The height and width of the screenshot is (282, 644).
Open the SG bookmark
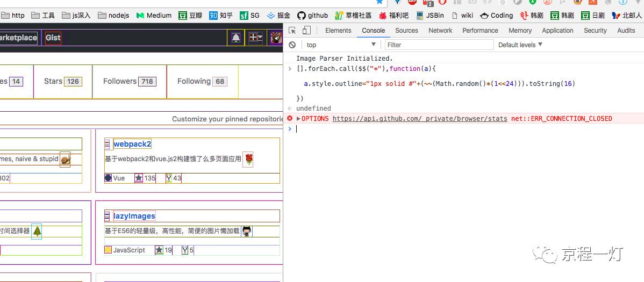[250, 16]
